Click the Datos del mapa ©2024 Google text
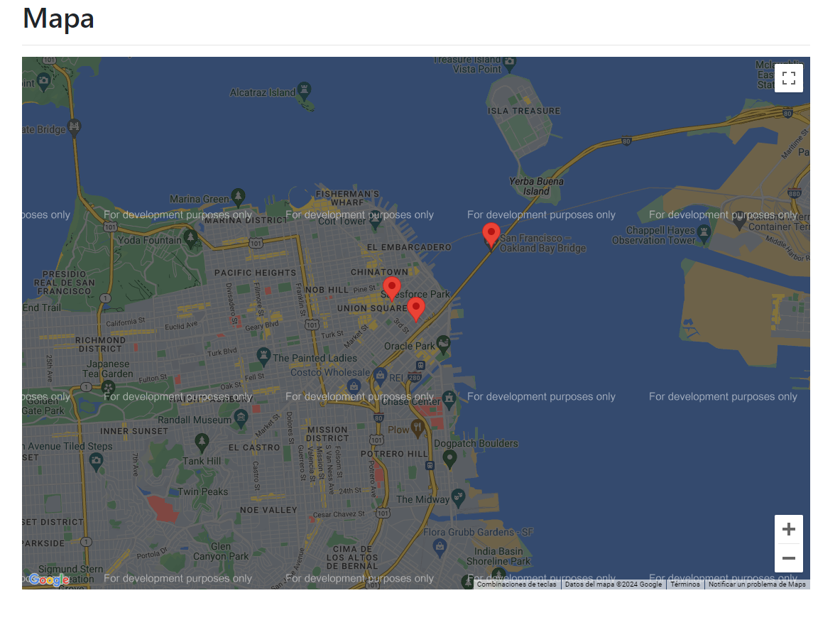Viewport: 840px width, 620px height. [613, 584]
